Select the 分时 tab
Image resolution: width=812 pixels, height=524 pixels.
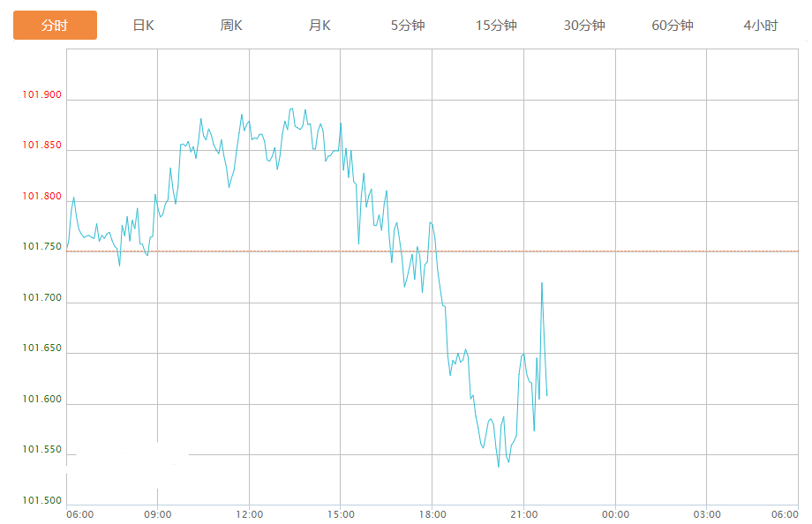coord(55,26)
